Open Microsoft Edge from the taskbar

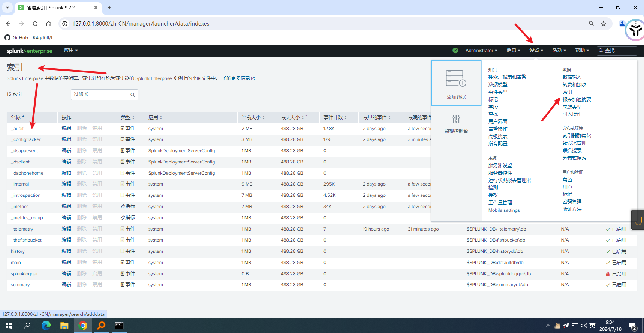coord(46,325)
